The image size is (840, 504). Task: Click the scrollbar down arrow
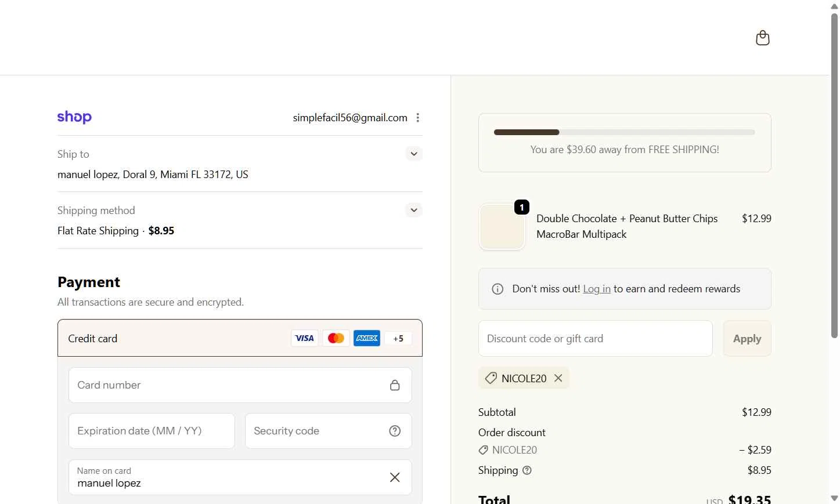coord(834,498)
